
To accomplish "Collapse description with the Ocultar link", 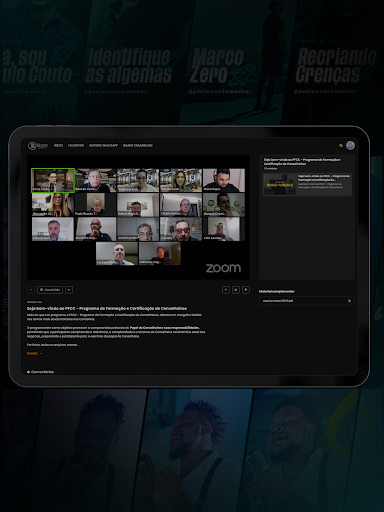I will [34, 353].
